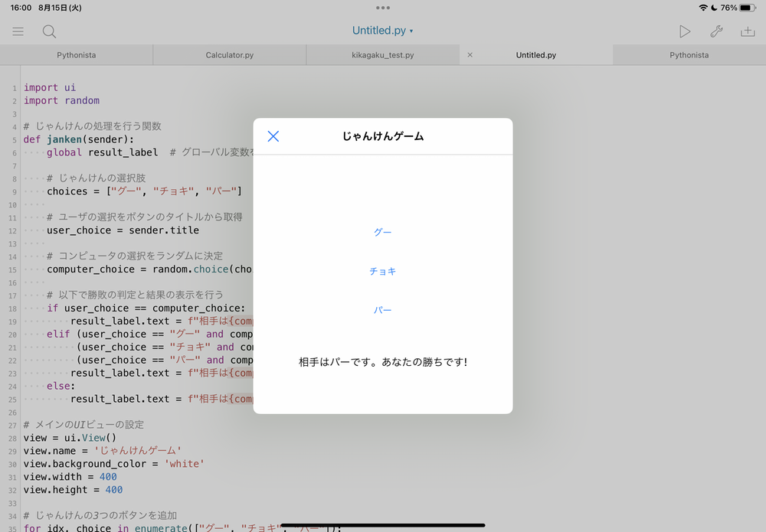Tap line number 28 in the editor
The image size is (766, 532).
point(11,438)
